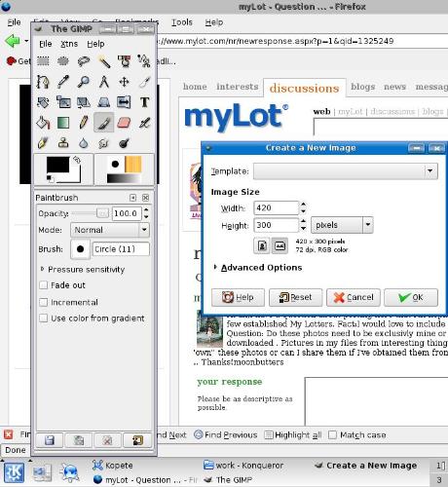Image resolution: width=448 pixels, height=487 pixels.
Task: Open GIMP toolbox Help menu
Action: [95, 44]
